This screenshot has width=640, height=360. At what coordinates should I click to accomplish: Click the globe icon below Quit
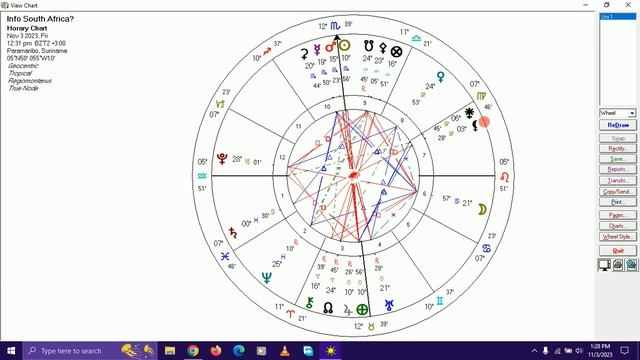[631, 265]
